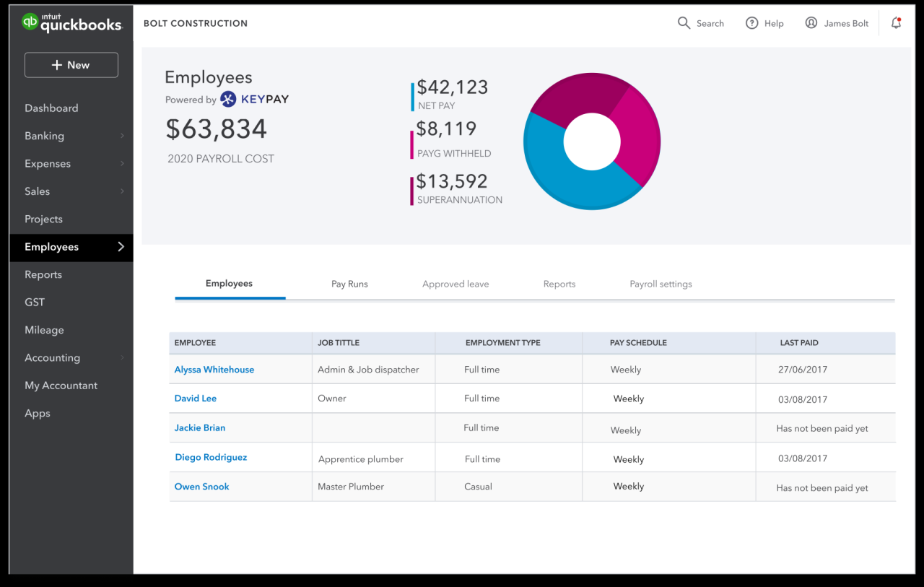Click Jackie Brian's 'Has not been paid yet'
The width and height of the screenshot is (924, 587).
822,429
